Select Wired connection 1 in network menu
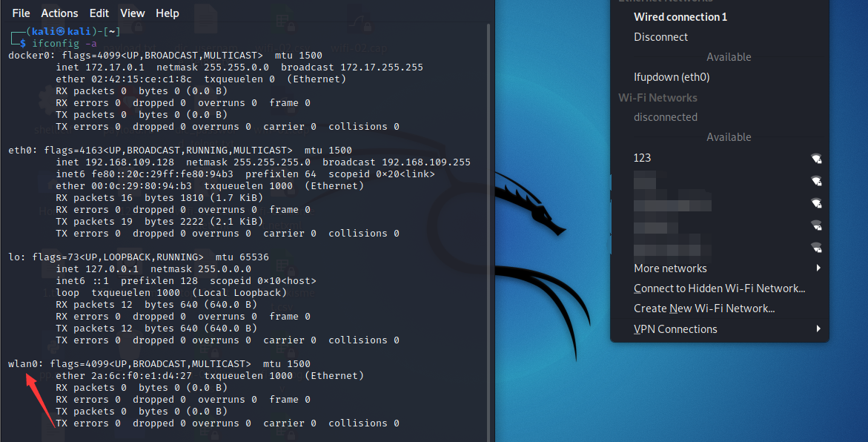Image resolution: width=868 pixels, height=442 pixels. (x=680, y=16)
